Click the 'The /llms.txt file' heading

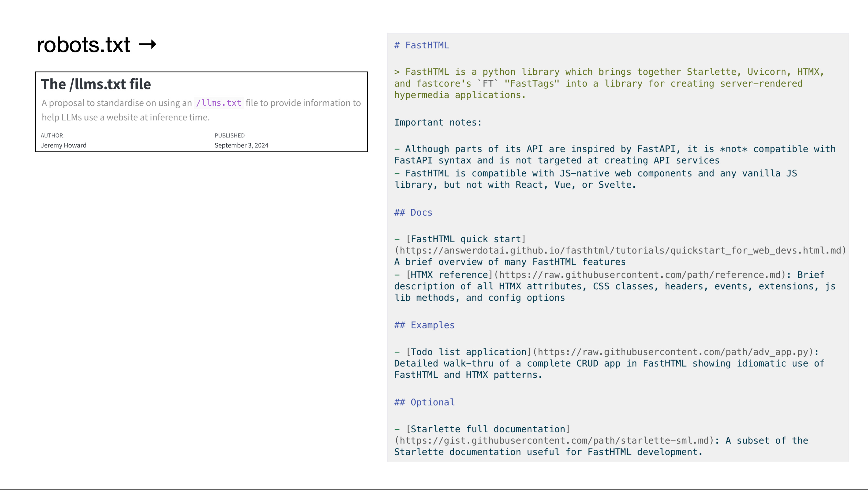pos(96,84)
